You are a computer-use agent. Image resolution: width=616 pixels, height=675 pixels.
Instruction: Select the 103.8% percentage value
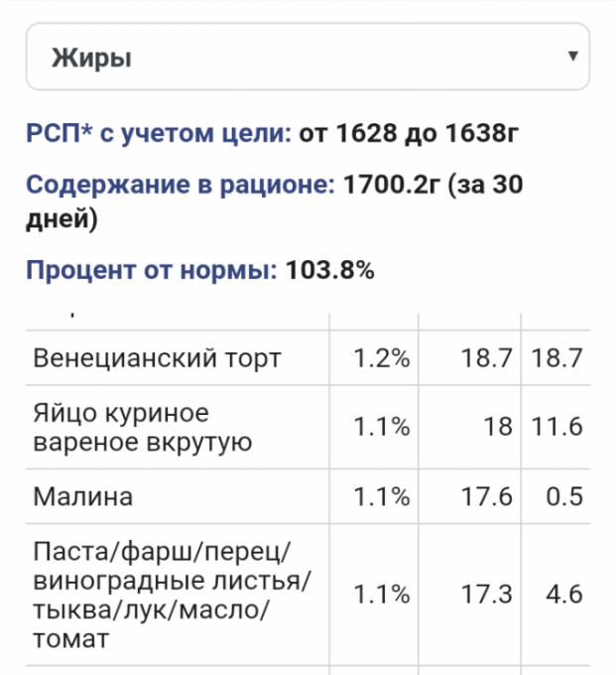click(330, 270)
